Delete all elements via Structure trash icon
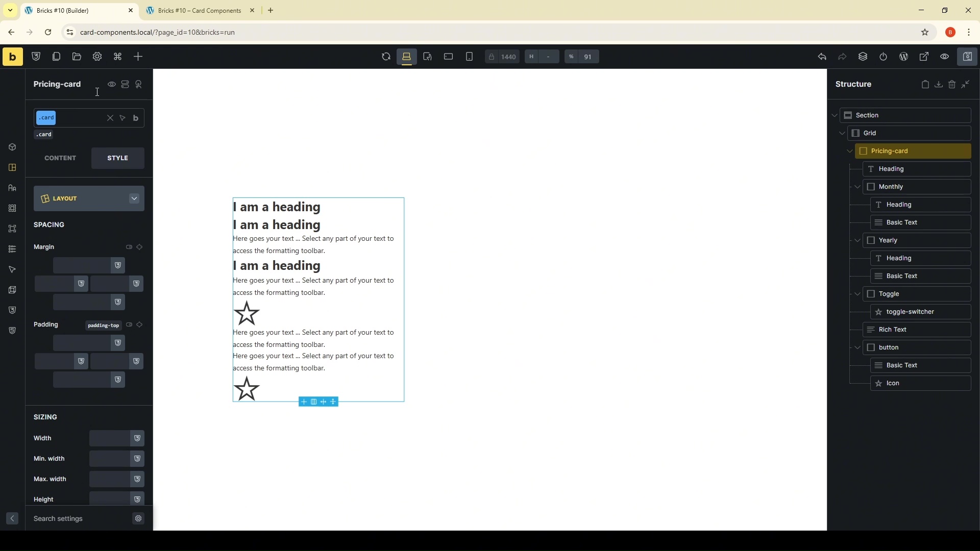The height and width of the screenshot is (551, 980). [952, 85]
